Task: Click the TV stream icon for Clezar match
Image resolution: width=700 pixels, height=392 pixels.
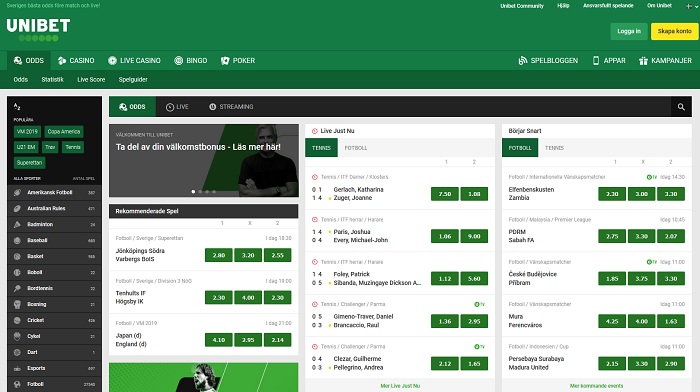Action: pos(479,347)
